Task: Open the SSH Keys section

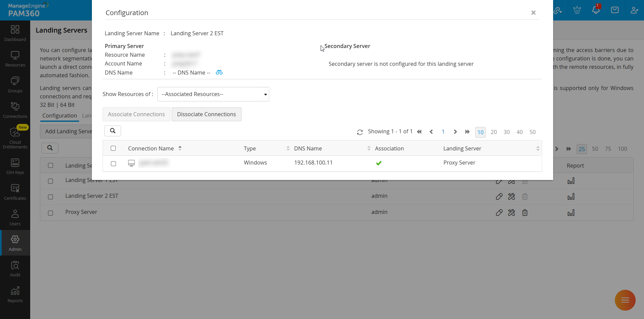Action: 15,166
